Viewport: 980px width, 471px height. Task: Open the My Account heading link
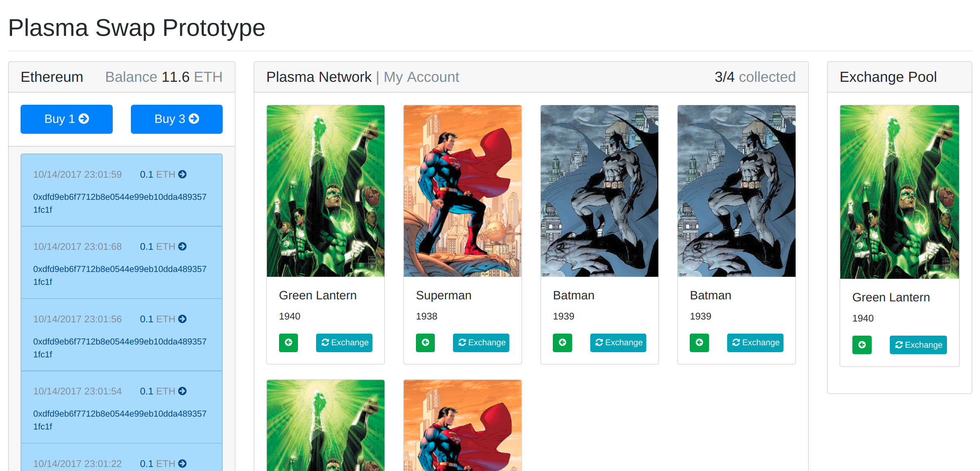click(421, 77)
